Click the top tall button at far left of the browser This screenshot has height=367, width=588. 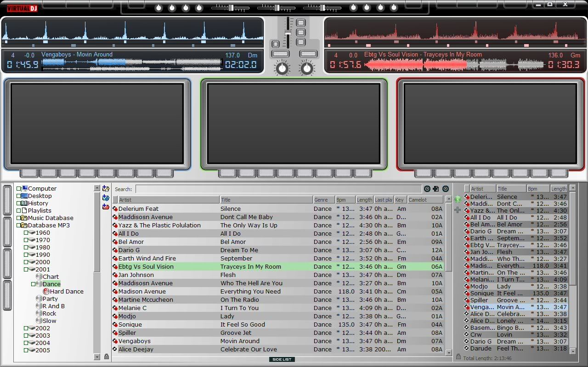(x=7, y=200)
